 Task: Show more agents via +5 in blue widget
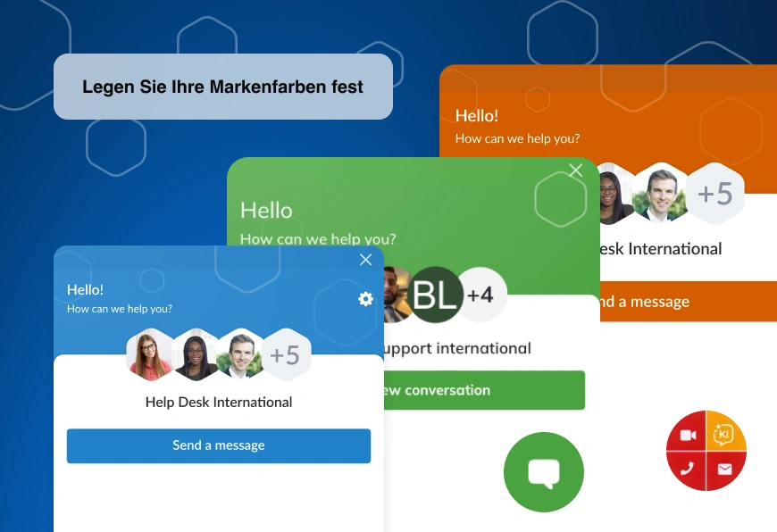coord(285,354)
